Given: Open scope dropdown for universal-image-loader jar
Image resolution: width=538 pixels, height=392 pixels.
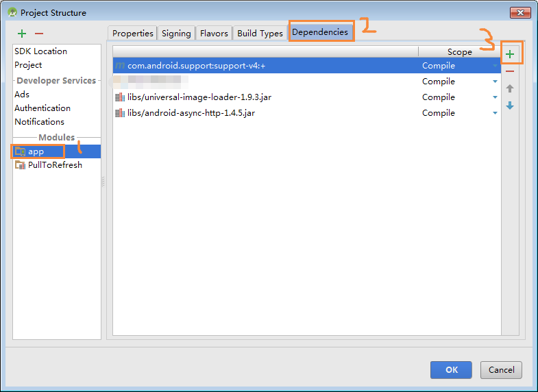Looking at the screenshot, I should pos(495,97).
